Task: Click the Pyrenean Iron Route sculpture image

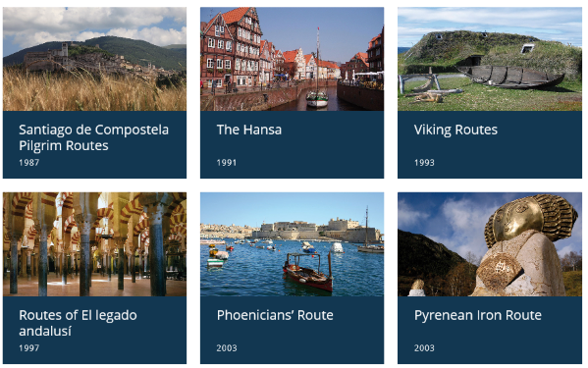Action: [x=490, y=244]
